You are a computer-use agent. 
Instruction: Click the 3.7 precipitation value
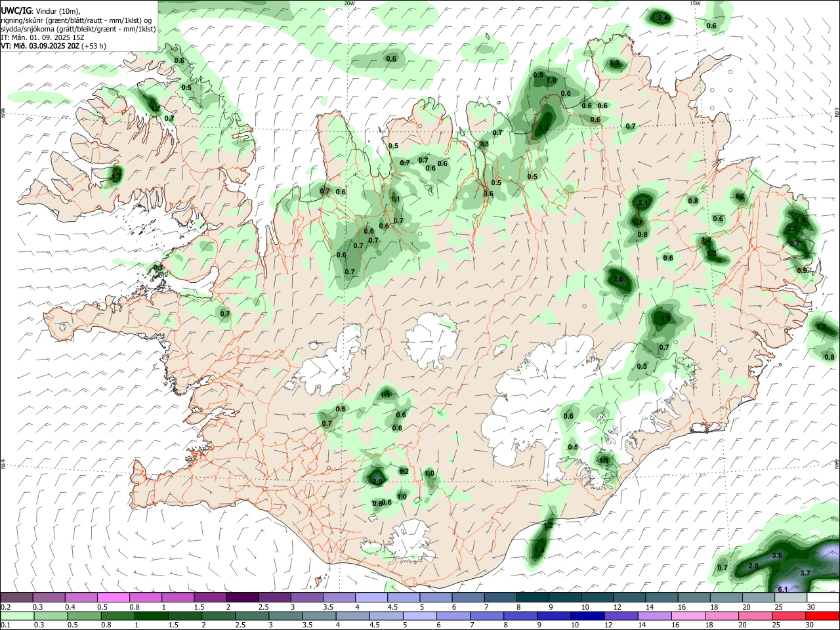pos(806,573)
